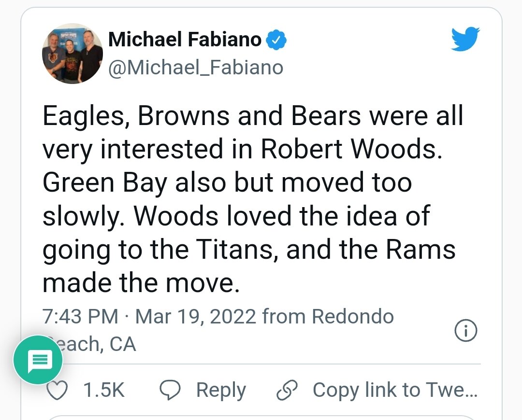Click the blue verified badge
Screen dimensions: 522x420
[x=277, y=40]
